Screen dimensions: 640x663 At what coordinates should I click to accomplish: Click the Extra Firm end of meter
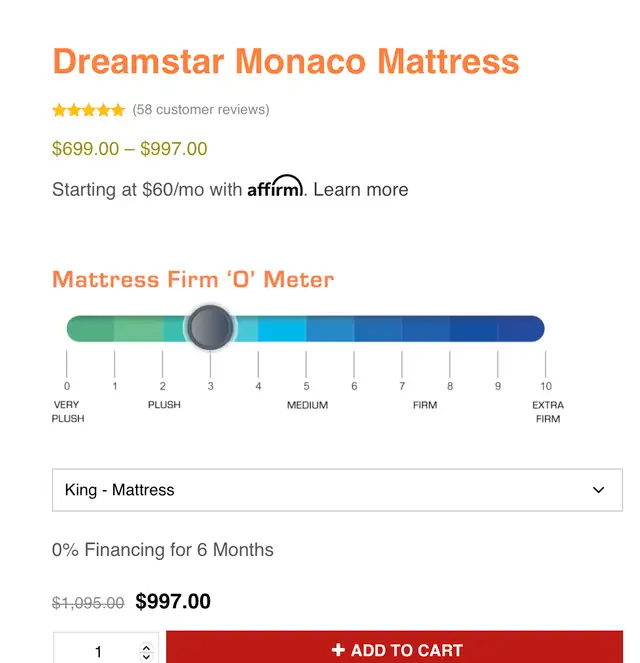(535, 328)
